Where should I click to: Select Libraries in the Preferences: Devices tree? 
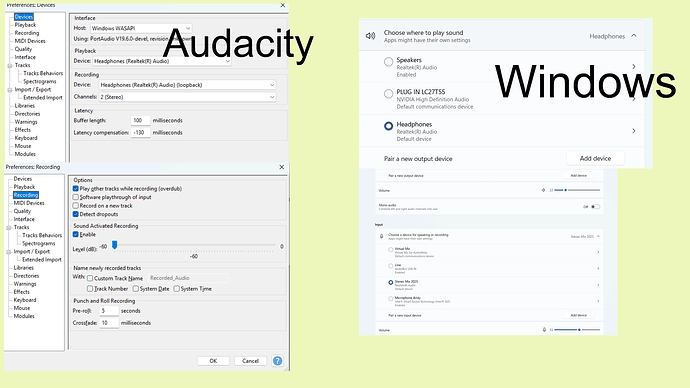[x=25, y=106]
